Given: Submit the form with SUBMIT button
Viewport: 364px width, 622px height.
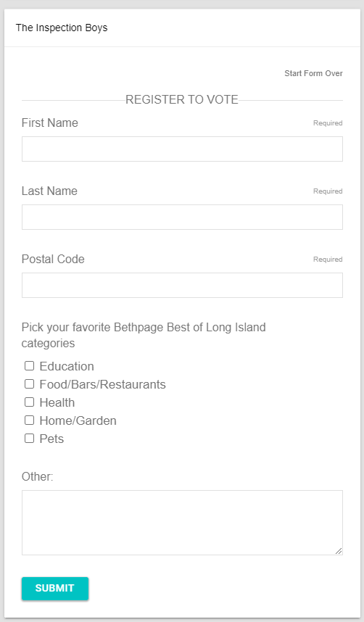Looking at the screenshot, I should coord(55,588).
